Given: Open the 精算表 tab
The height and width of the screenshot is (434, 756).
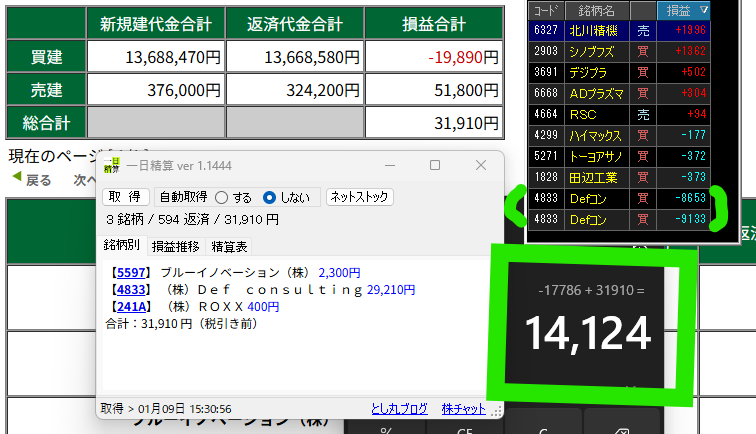Looking at the screenshot, I should (230, 246).
